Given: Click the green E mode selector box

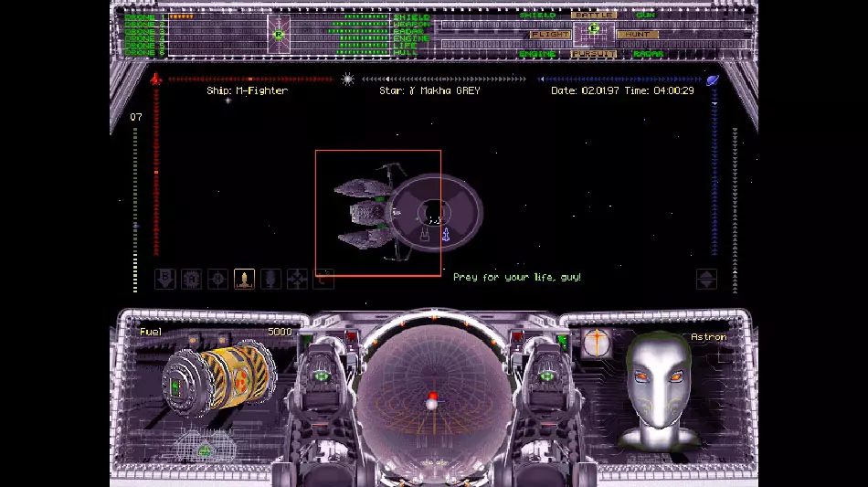Looking at the screenshot, I should click(593, 33).
